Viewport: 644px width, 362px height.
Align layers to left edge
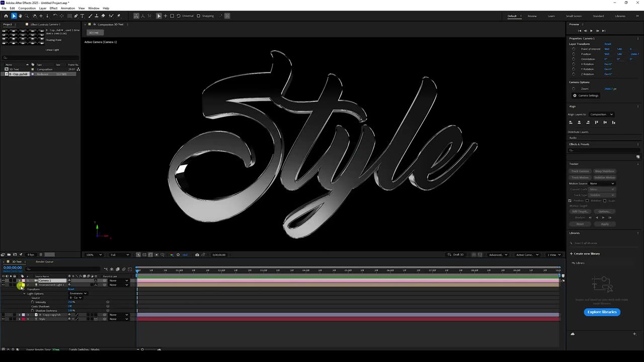point(571,122)
